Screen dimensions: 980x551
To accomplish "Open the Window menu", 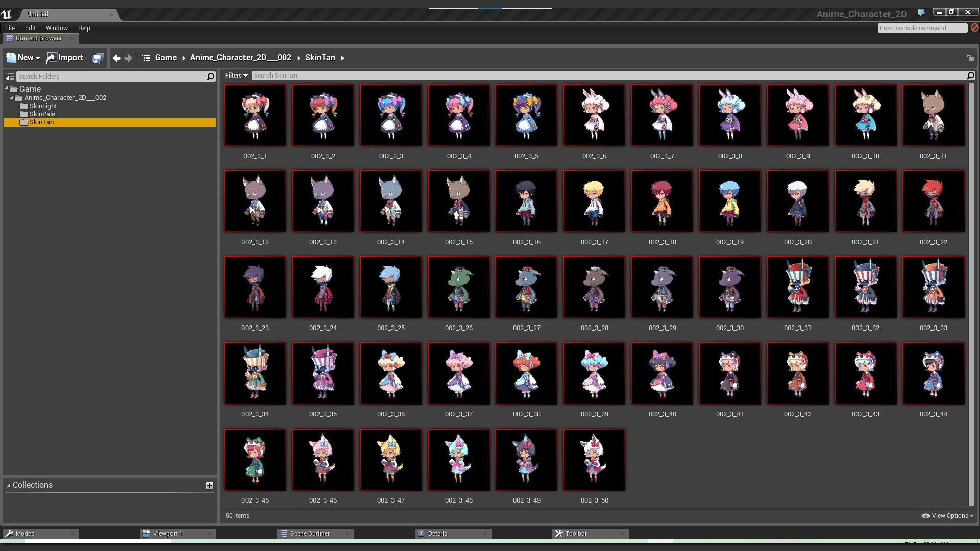I will click(x=57, y=28).
